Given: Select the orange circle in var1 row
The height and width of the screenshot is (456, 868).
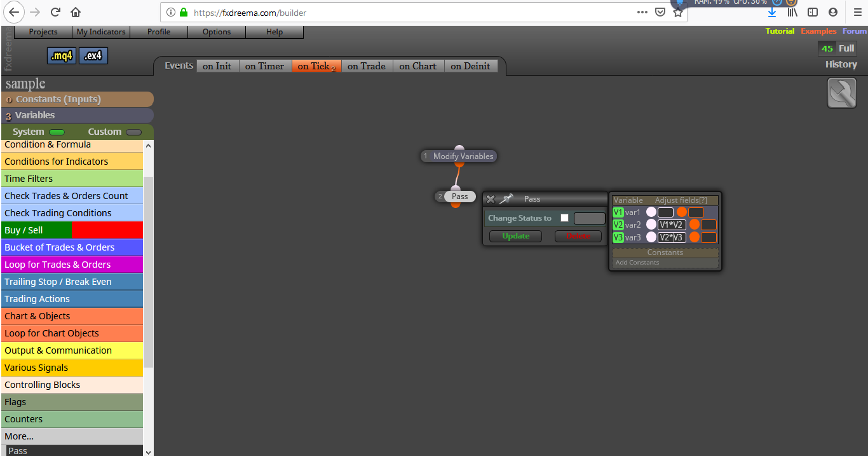Looking at the screenshot, I should coord(682,212).
